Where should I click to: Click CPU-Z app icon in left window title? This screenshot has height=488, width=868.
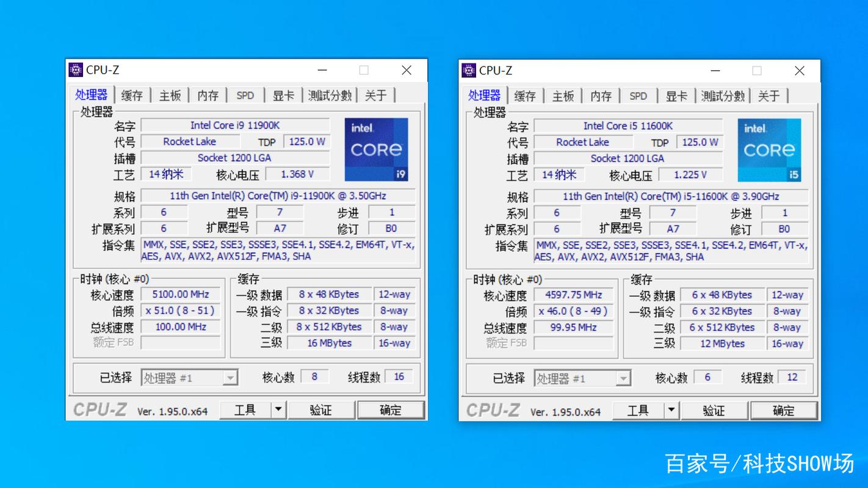76,70
